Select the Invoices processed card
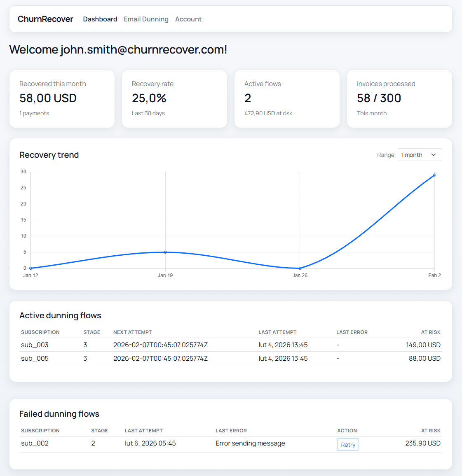462x476 pixels. point(399,99)
